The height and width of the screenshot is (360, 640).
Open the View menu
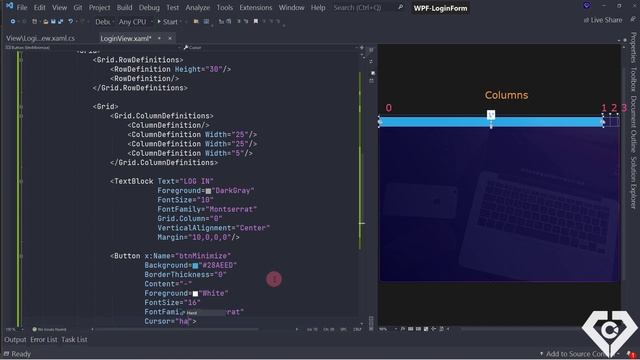(59, 7)
